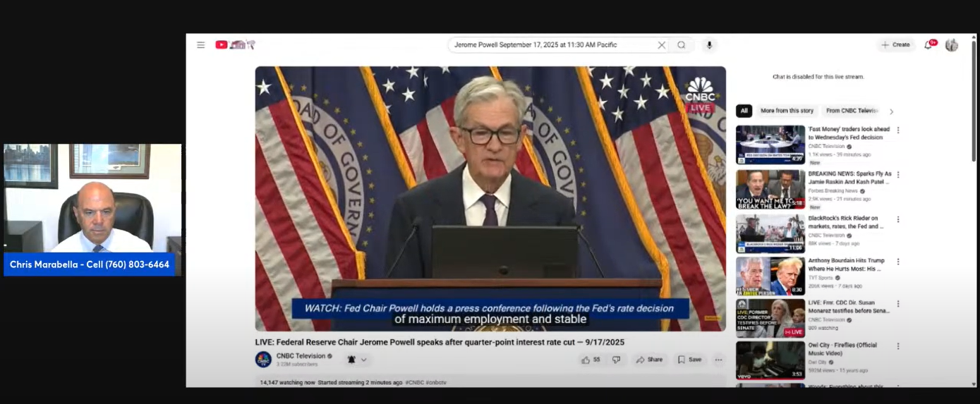Save the video to a playlist
Screen dimensions: 980x404
coord(689,360)
